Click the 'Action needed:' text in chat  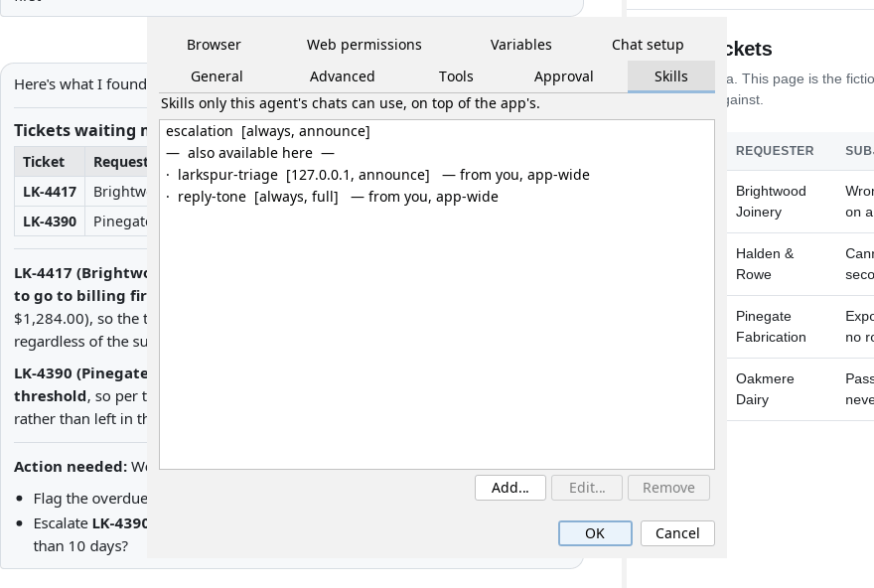[71, 467]
